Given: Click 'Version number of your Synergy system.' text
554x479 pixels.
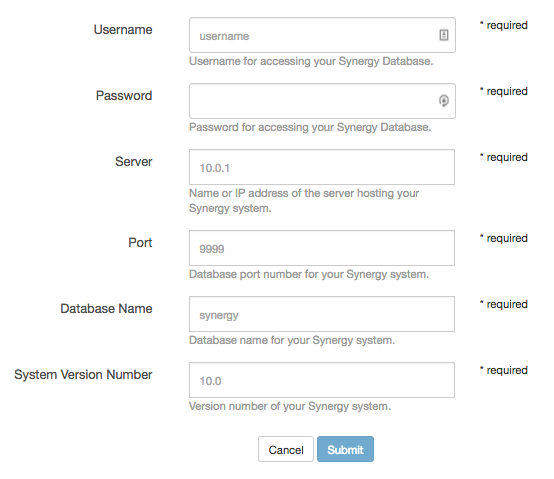Looking at the screenshot, I should tap(290, 406).
